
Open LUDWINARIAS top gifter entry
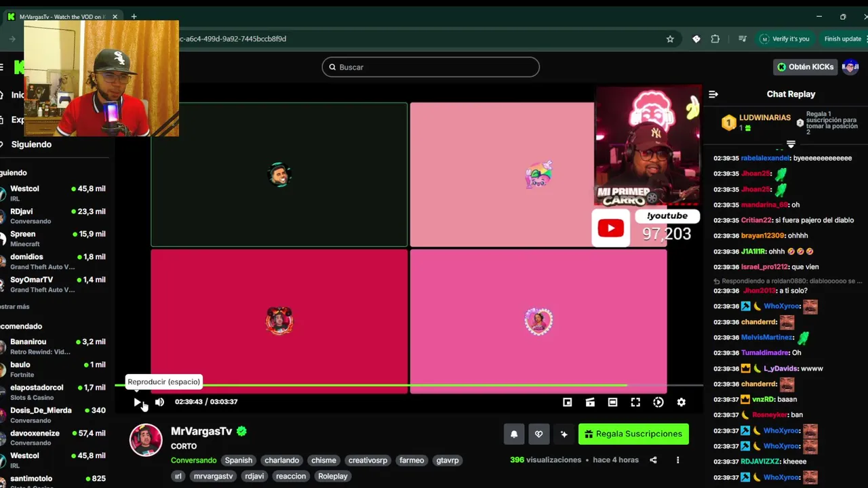tap(764, 118)
